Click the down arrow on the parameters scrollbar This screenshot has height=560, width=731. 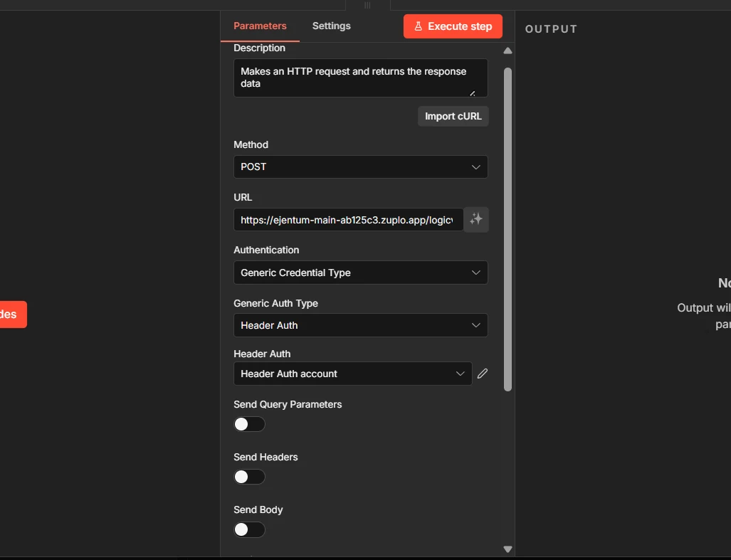[508, 549]
